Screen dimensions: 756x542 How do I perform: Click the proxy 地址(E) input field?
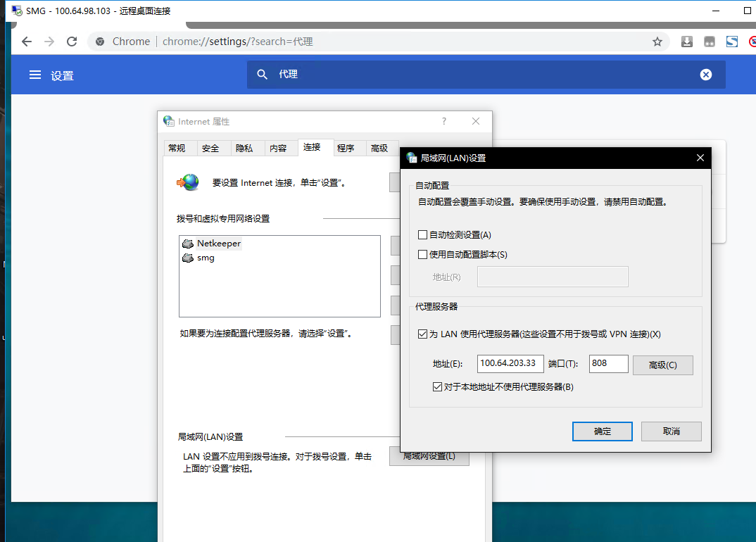(x=510, y=364)
